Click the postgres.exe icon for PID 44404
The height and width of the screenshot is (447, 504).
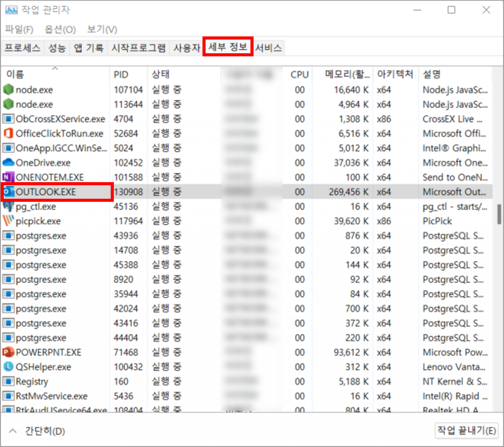(x=8, y=338)
